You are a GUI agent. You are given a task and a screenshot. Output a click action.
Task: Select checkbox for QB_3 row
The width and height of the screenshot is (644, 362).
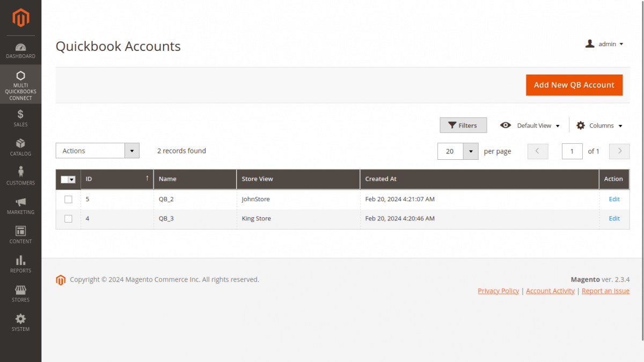point(68,219)
